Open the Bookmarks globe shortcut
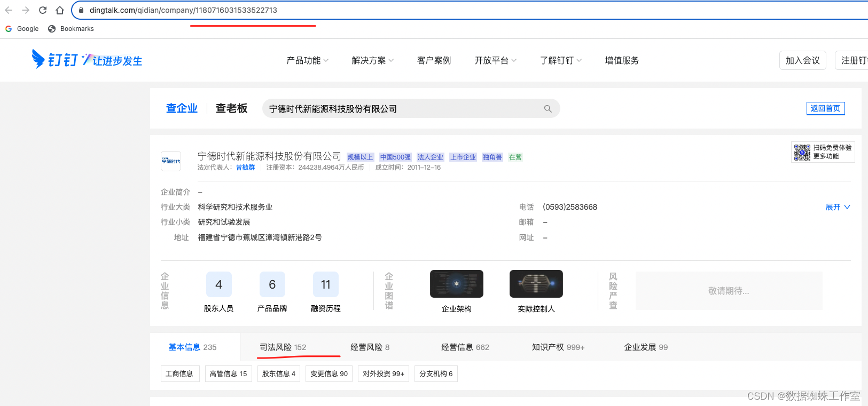868x406 pixels. pyautogui.click(x=71, y=29)
